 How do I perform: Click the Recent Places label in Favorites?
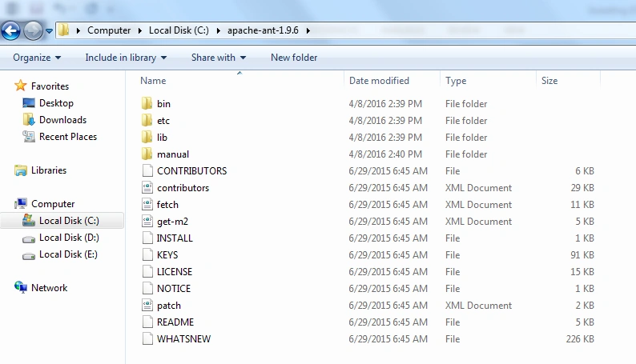click(x=68, y=137)
